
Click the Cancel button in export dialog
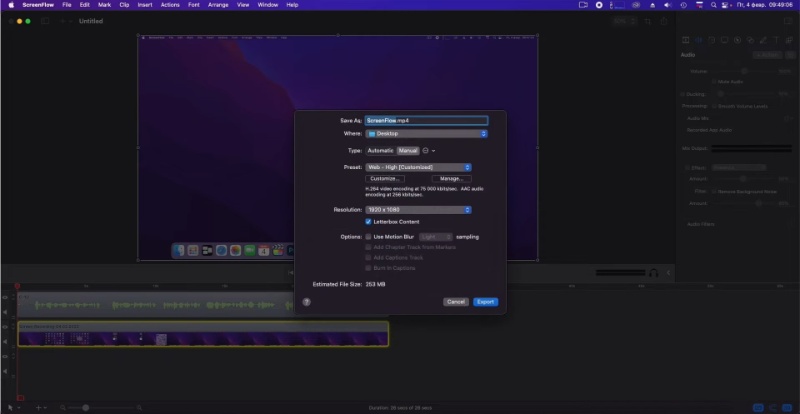click(456, 302)
